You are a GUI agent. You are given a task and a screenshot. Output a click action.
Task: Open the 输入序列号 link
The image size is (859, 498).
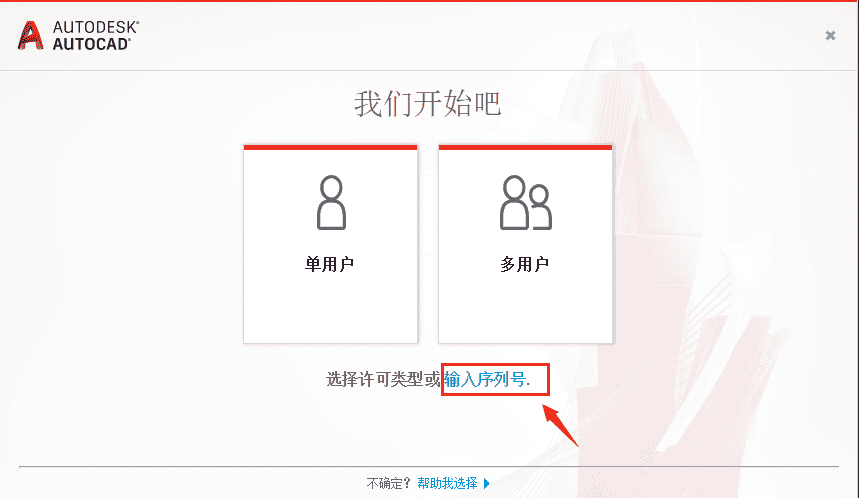tap(486, 379)
